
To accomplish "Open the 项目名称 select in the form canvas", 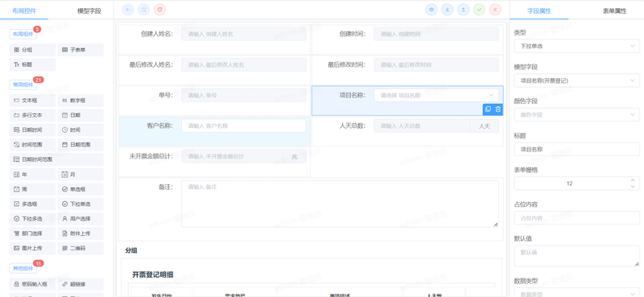I will click(x=436, y=95).
